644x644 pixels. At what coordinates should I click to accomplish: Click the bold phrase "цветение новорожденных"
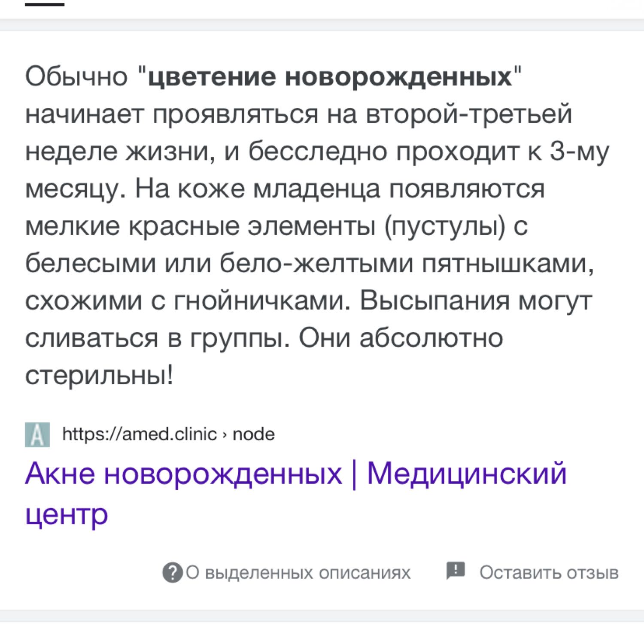(x=330, y=77)
